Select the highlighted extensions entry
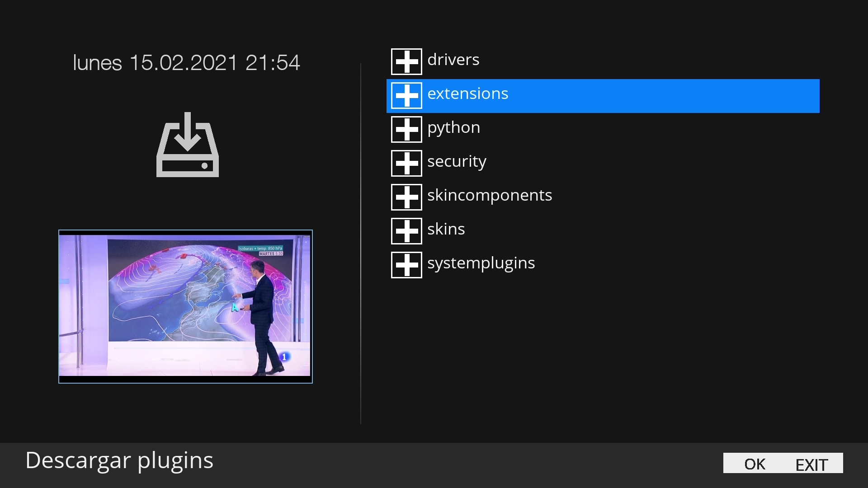 467,94
